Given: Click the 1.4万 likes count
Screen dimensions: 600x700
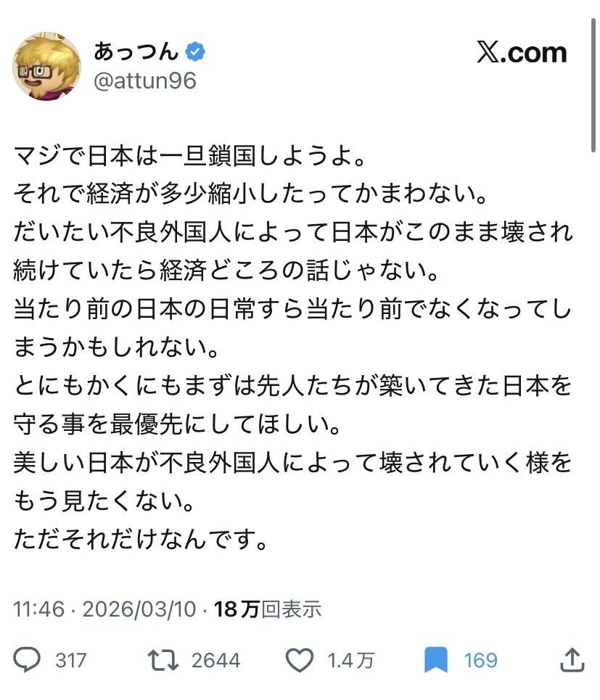Looking at the screenshot, I should 350,660.
